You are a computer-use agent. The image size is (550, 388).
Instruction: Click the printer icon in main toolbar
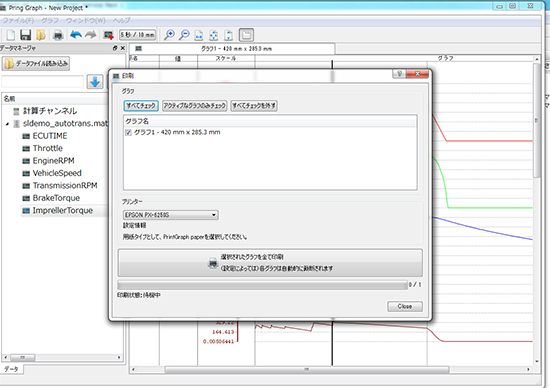(x=58, y=35)
